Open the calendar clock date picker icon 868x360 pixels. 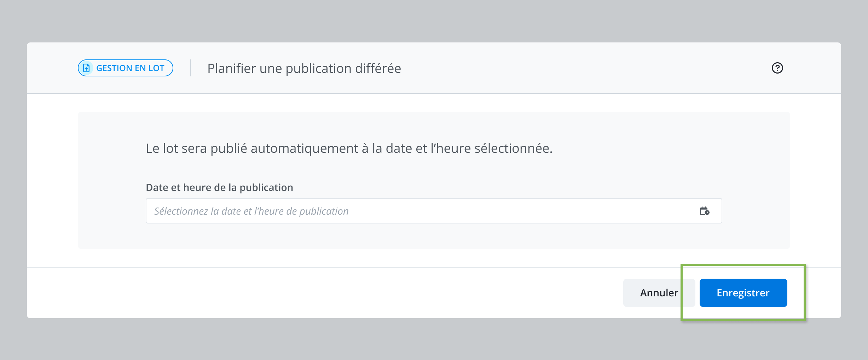[704, 211]
